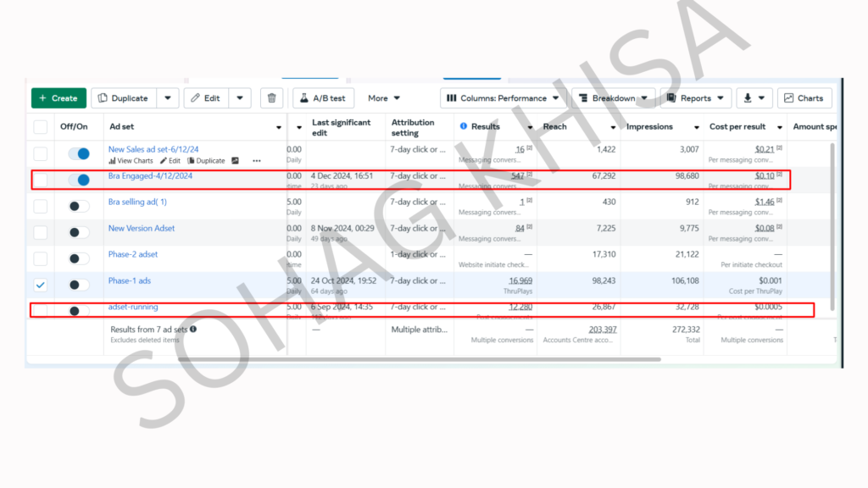Image resolution: width=868 pixels, height=488 pixels.
Task: Click the image icon beside inline Duplicate
Action: [x=236, y=161]
